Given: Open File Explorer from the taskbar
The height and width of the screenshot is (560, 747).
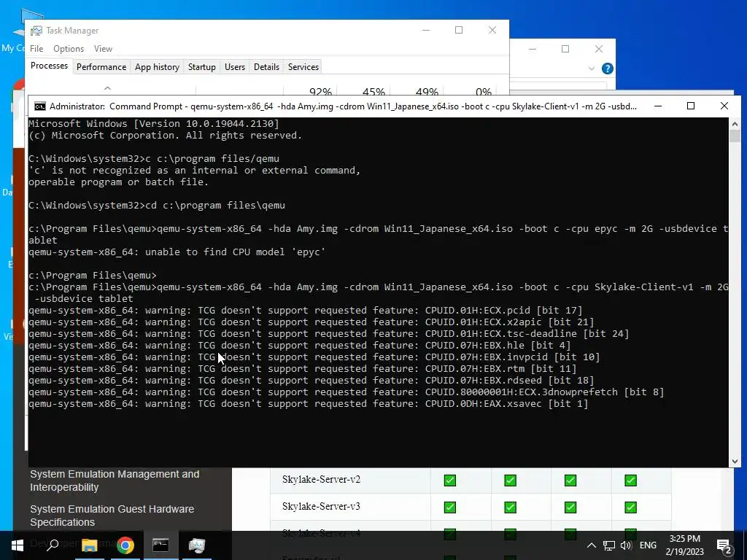Looking at the screenshot, I should 89,545.
